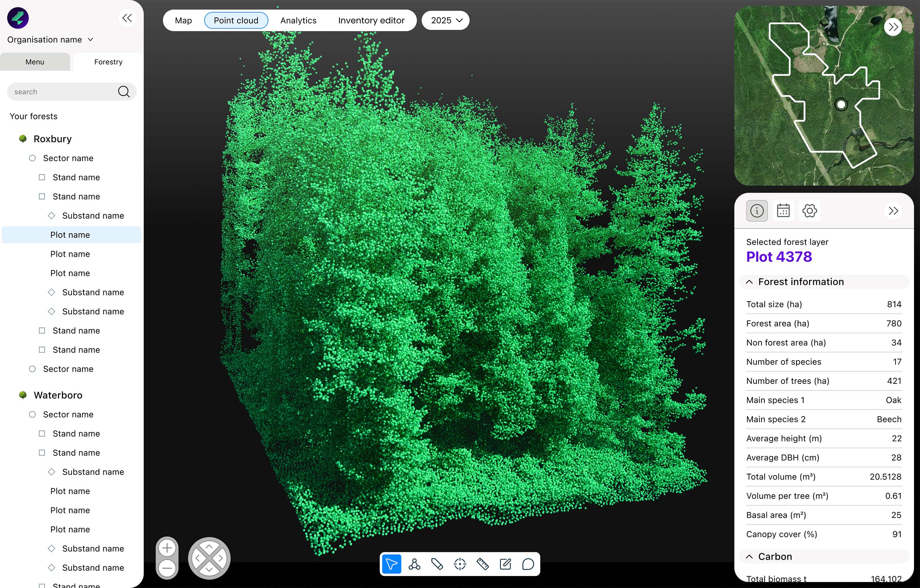Viewport: 920px width, 588px height.
Task: Select the first Sector name radio under Roxbury
Action: [x=33, y=158]
